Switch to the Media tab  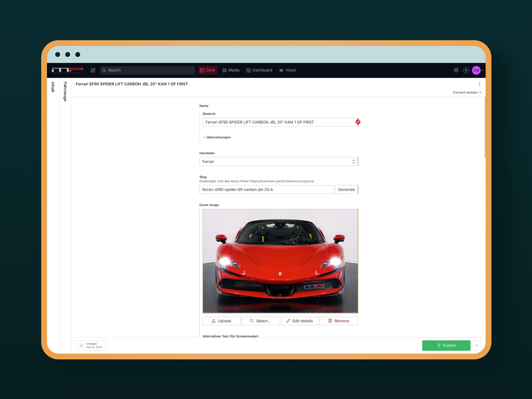pos(231,70)
